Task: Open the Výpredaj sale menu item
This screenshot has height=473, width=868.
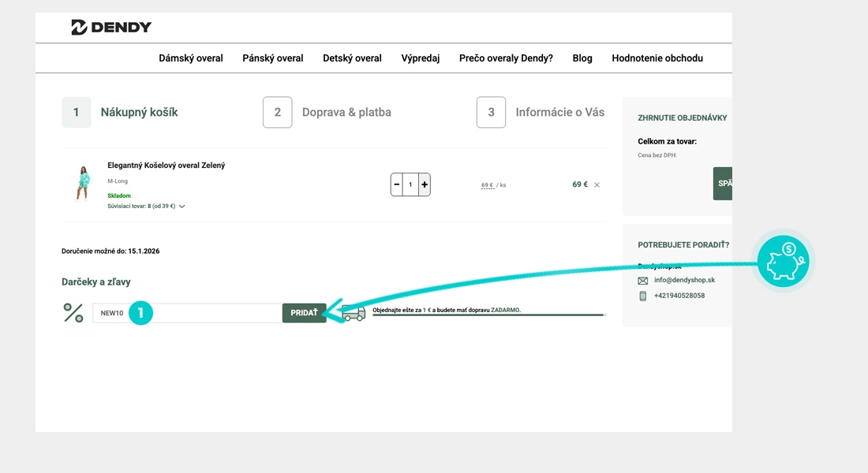Action: (x=420, y=58)
